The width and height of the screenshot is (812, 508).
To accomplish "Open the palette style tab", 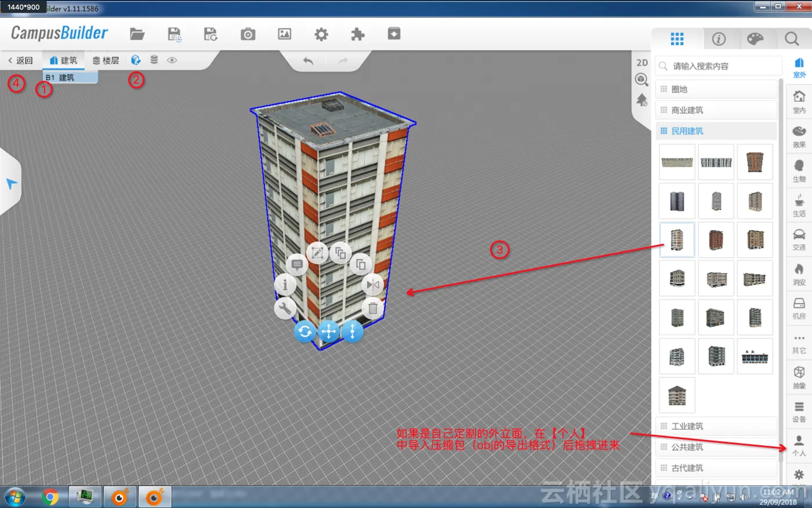I will [755, 39].
